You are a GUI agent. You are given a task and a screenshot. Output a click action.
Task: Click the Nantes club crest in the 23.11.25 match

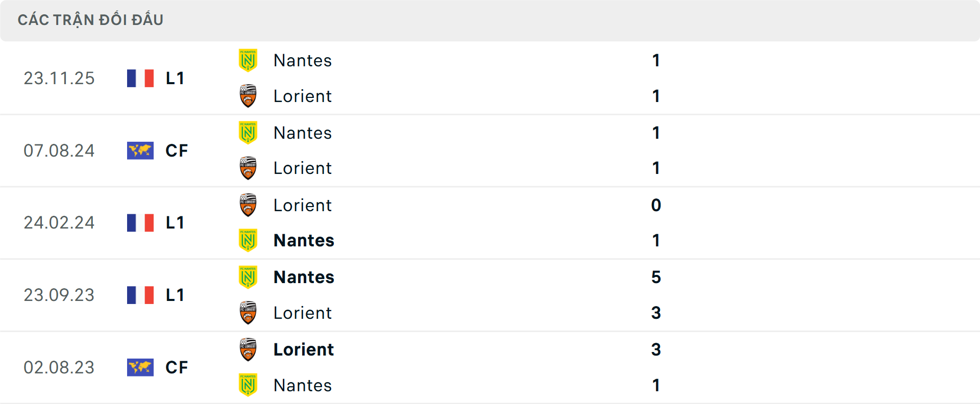tap(248, 60)
